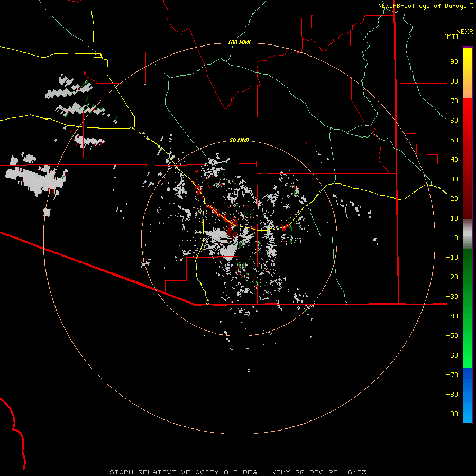Click the -70 value on velocity scale

tap(452, 375)
